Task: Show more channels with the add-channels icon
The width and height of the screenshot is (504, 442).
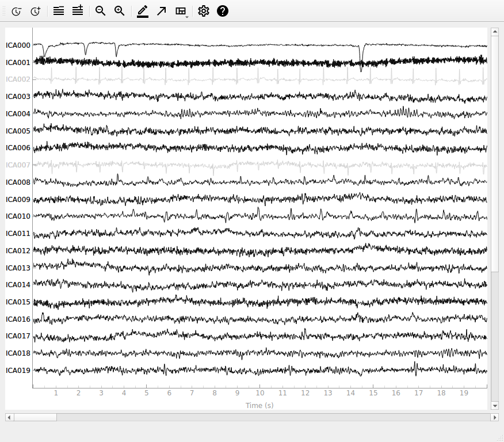Action: tap(78, 12)
